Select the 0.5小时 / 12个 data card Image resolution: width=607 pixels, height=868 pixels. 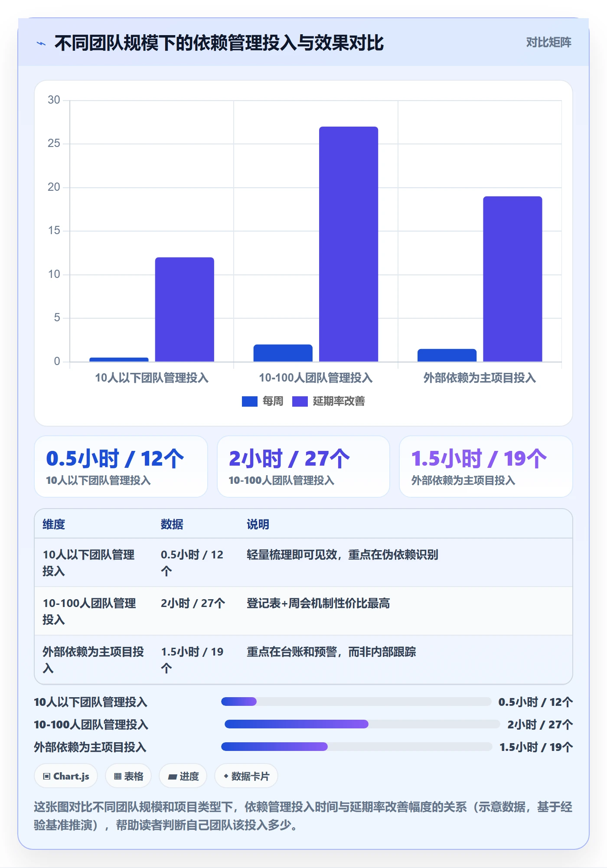pyautogui.click(x=121, y=467)
